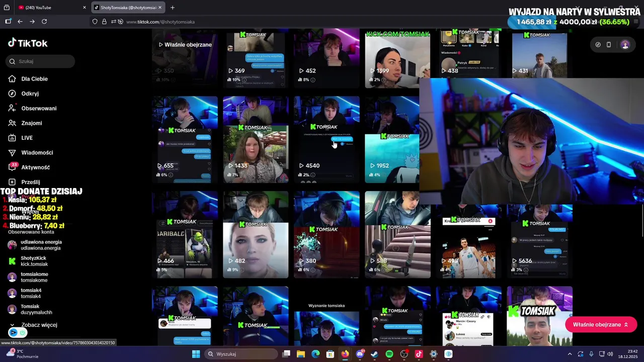Click the pink Właśnie obejrzane button

[601, 325]
